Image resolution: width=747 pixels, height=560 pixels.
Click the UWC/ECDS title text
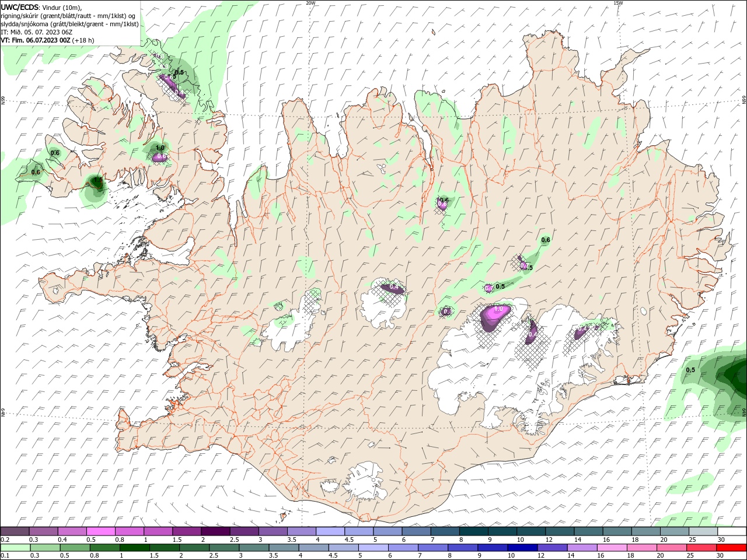coord(20,8)
